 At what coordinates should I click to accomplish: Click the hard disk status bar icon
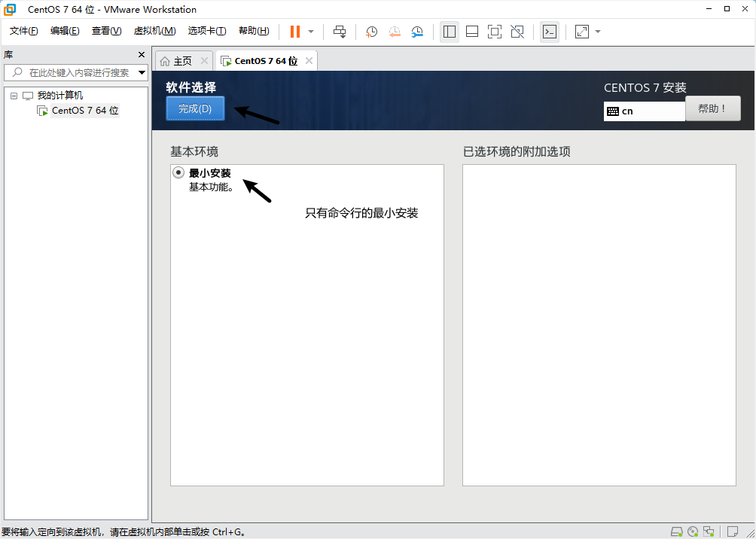click(678, 531)
